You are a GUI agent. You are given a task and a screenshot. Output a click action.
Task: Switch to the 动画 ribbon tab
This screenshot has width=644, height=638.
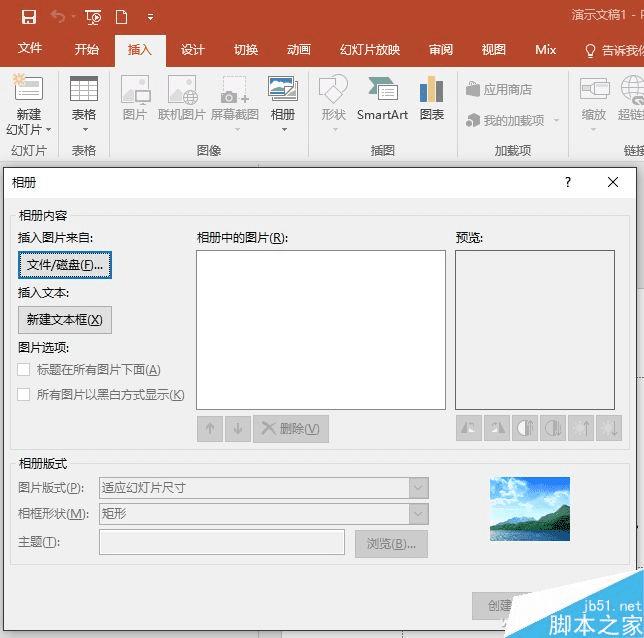299,50
